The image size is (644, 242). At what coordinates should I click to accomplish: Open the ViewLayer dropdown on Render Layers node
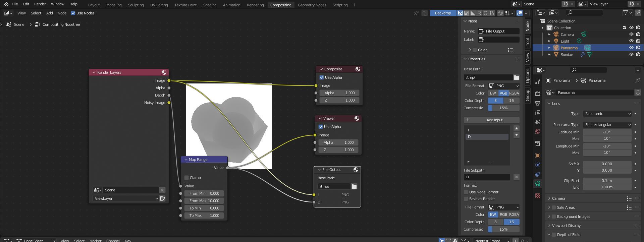(x=125, y=198)
